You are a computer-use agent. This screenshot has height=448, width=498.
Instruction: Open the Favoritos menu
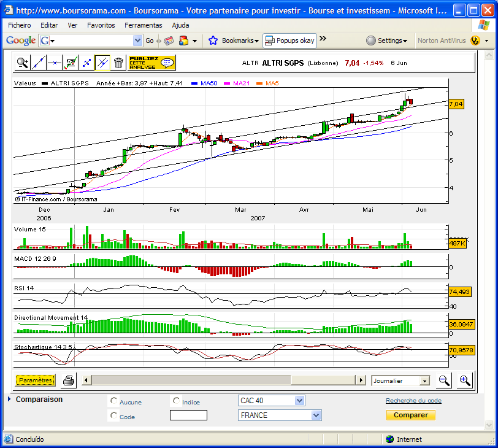(101, 25)
